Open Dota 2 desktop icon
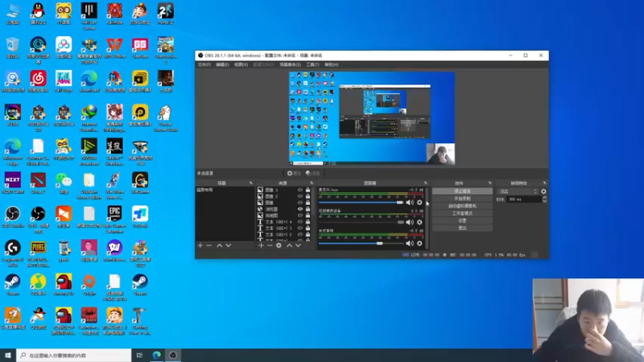Image resolution: width=644 pixels, height=362 pixels. (x=38, y=183)
